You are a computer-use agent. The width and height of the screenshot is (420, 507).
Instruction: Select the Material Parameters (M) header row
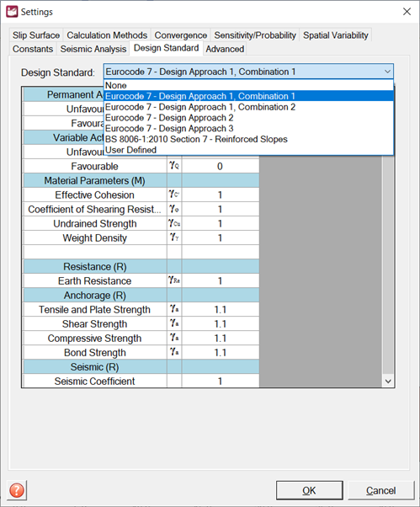pos(141,180)
